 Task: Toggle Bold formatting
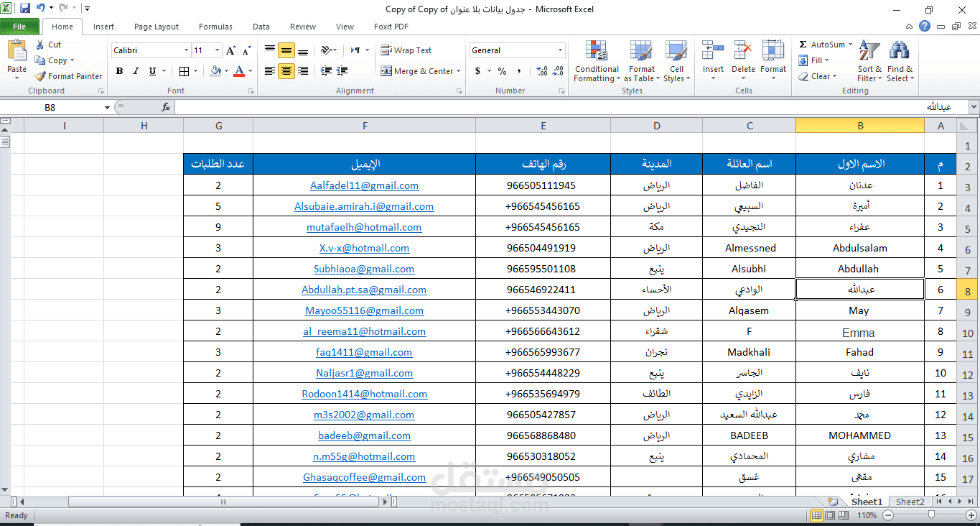(119, 71)
